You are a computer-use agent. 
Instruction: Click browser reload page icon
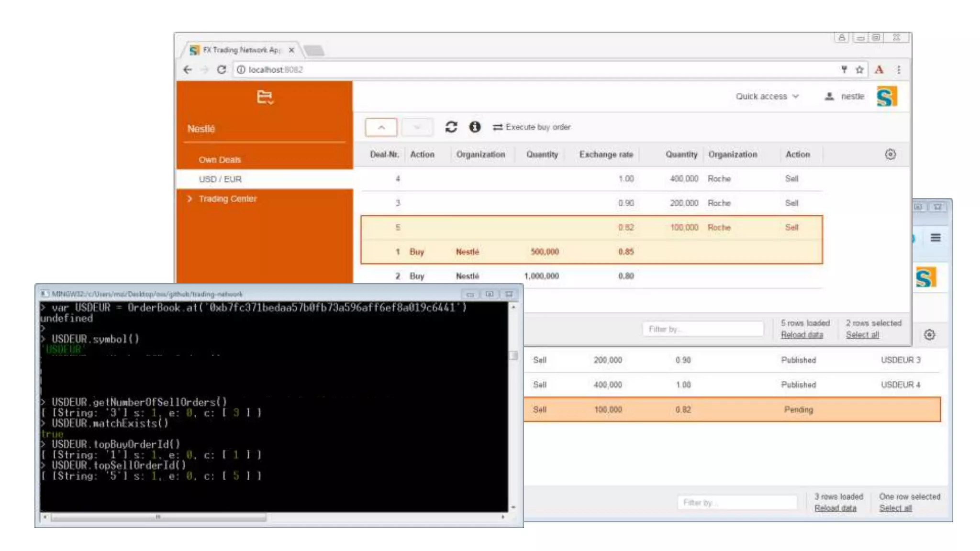pos(221,70)
